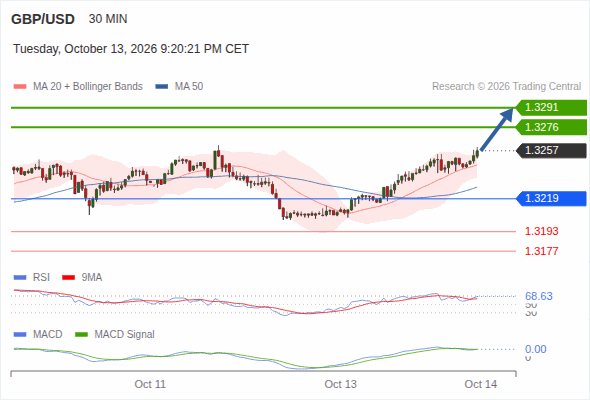Click the 9MA legend red marker

click(68, 278)
